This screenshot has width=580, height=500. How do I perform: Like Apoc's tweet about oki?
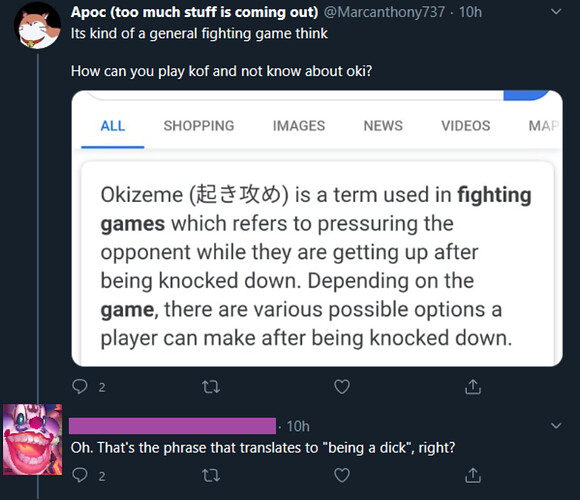pyautogui.click(x=342, y=387)
